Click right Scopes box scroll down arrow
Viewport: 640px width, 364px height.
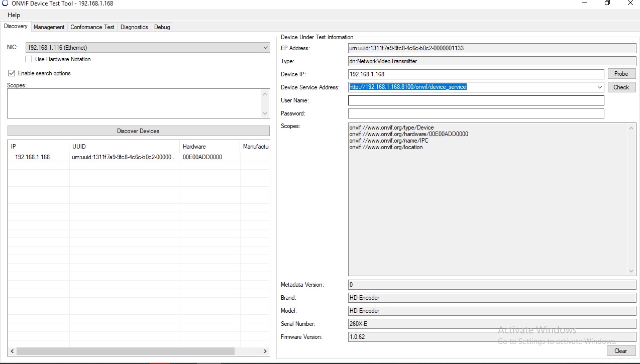(x=631, y=271)
